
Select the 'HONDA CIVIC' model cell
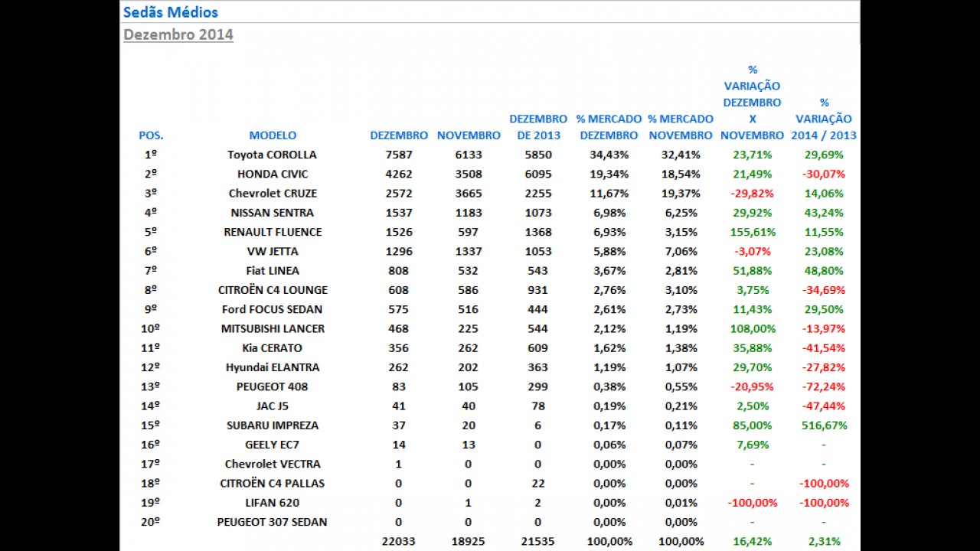coord(273,174)
